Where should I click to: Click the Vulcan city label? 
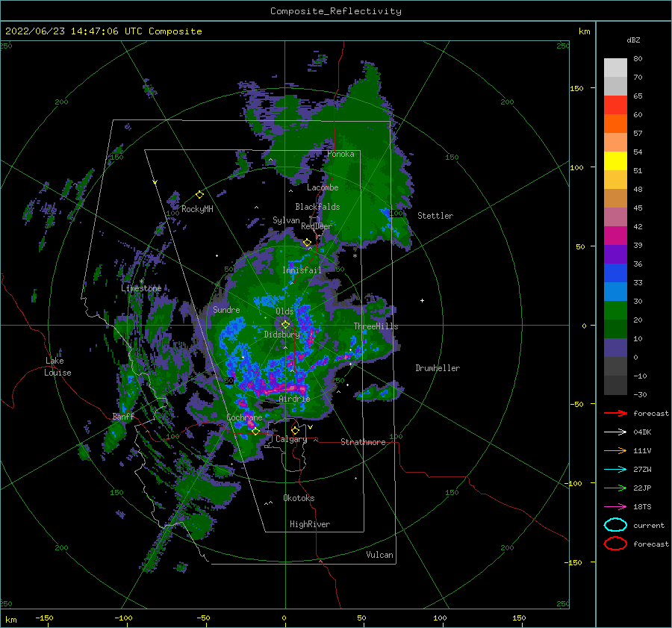tap(379, 555)
